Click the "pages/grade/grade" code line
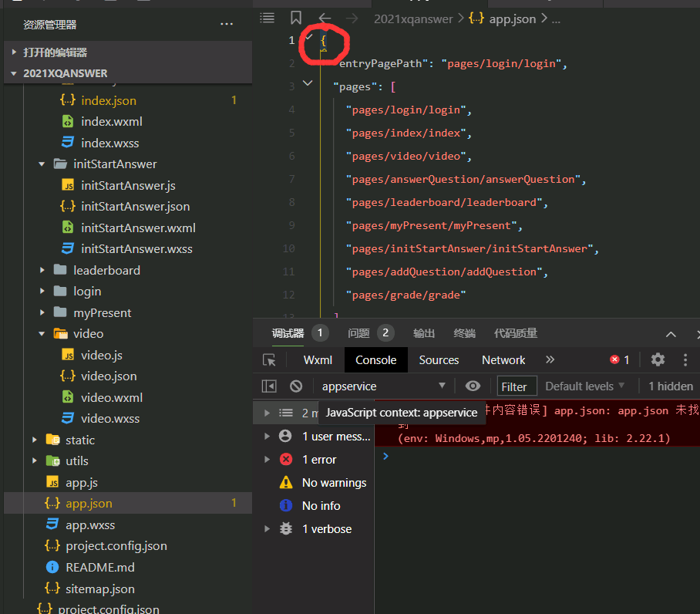 click(x=406, y=295)
